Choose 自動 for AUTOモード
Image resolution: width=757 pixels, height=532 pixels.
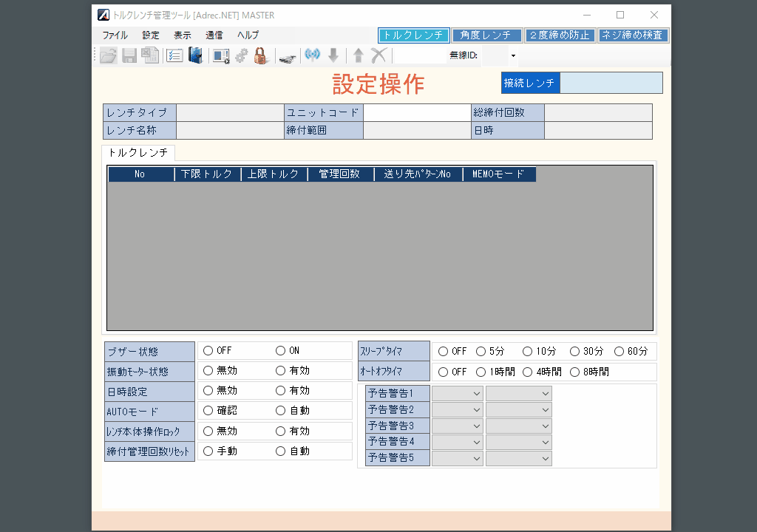click(x=280, y=410)
